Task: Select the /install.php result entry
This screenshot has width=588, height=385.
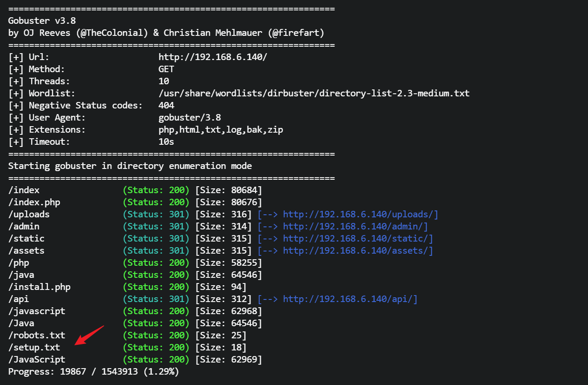Action: click(x=39, y=287)
